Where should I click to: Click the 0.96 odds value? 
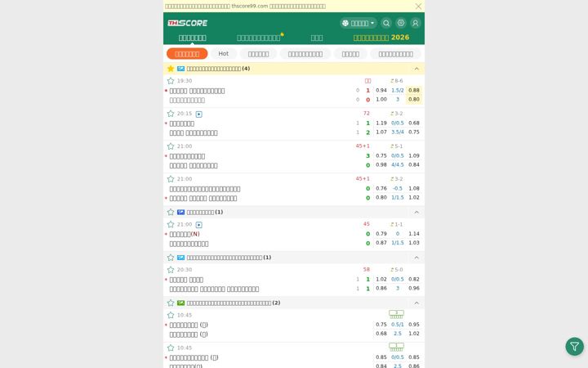414,288
